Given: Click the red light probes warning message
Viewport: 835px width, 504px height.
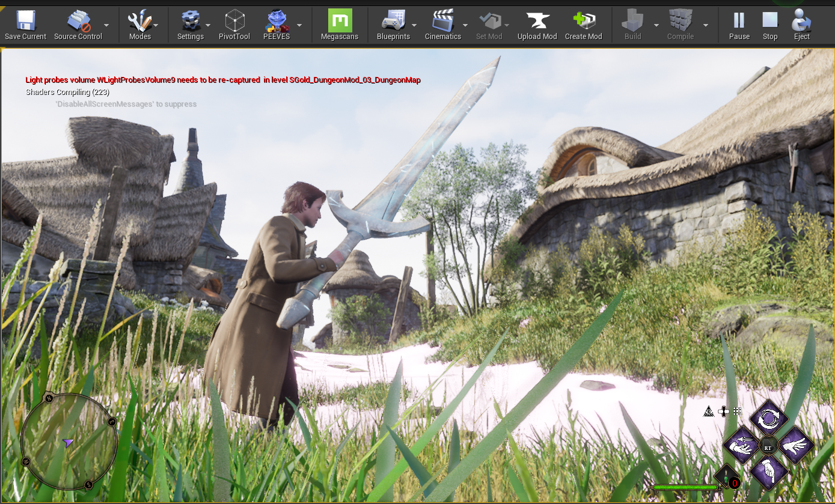Looking at the screenshot, I should point(223,80).
